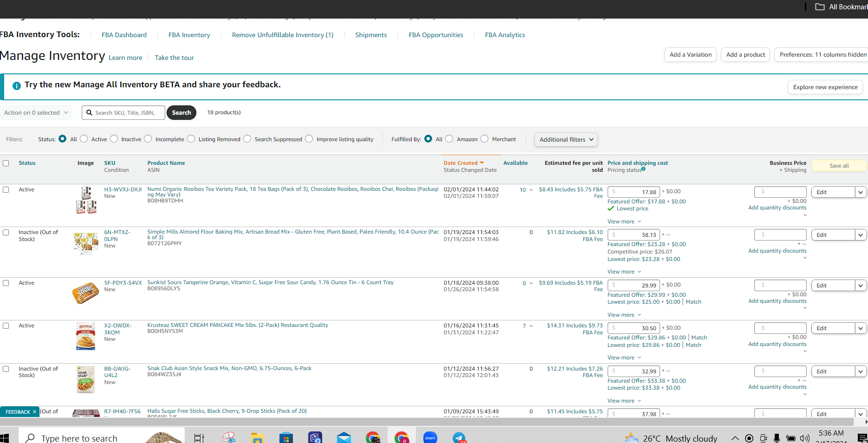Open the FBA Opportunities tab
This screenshot has width=868, height=443.
[436, 35]
